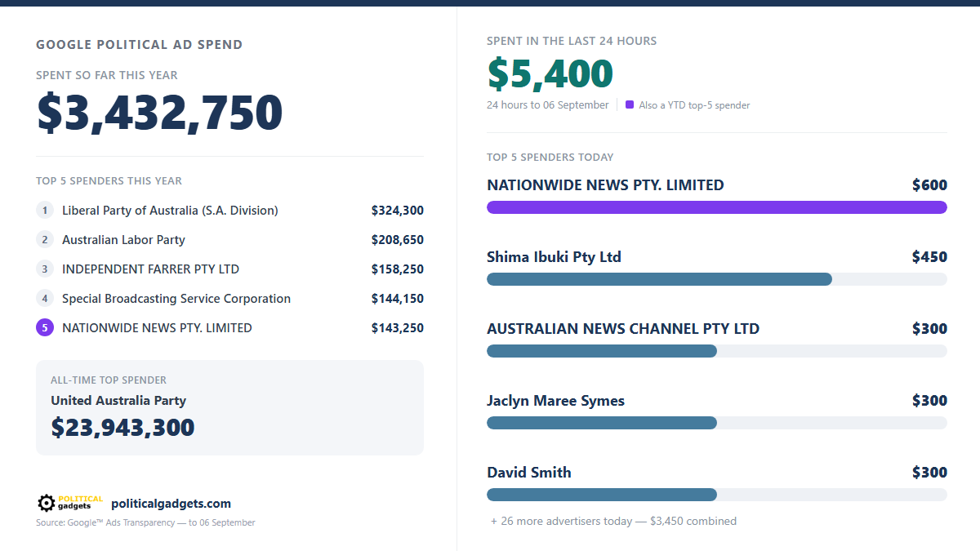Click the 24 hours to 06 September text
This screenshot has height=551, width=980.
(548, 105)
